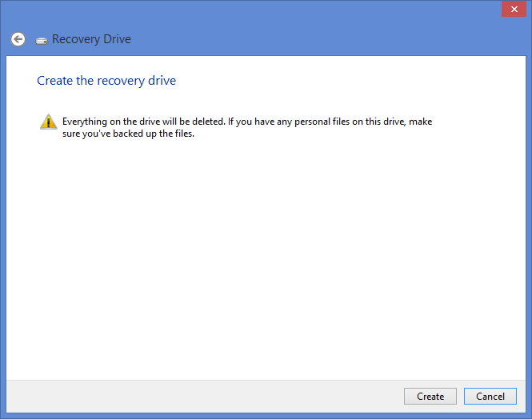Screen dimensions: 532x419
Task: Click the back arrow button
Action: click(18, 39)
